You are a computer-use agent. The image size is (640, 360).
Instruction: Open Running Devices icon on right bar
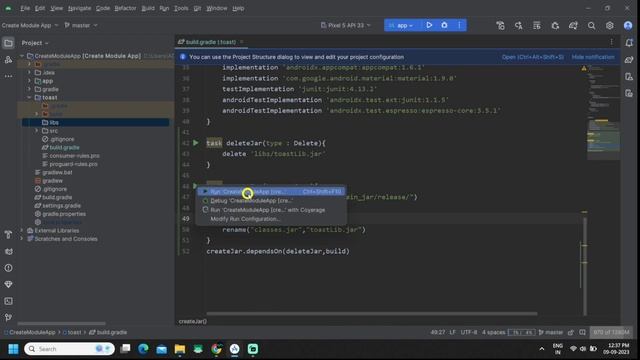(x=629, y=93)
